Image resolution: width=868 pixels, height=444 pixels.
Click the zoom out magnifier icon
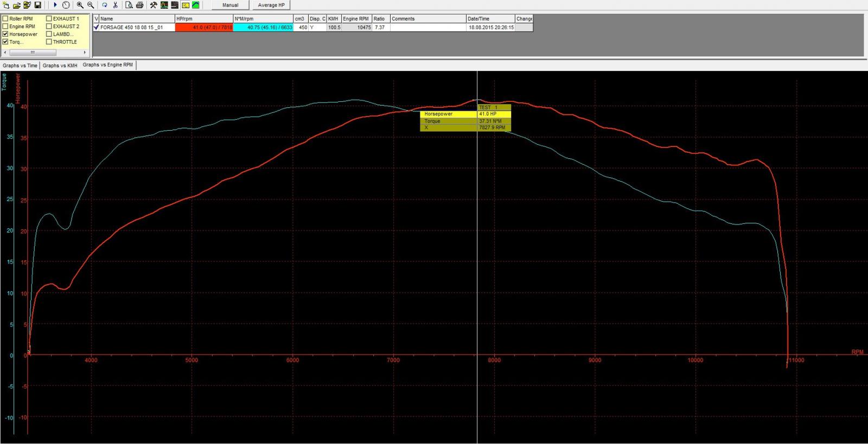point(91,5)
